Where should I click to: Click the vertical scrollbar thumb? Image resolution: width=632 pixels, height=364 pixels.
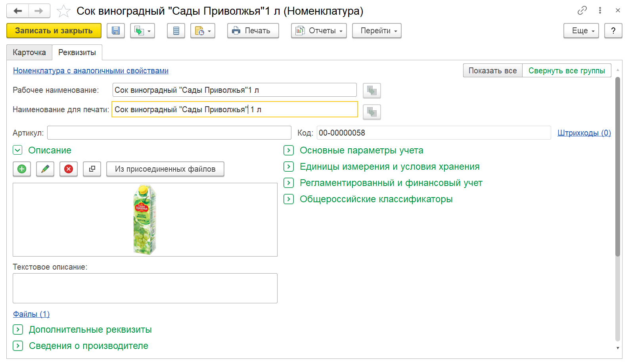(618, 167)
